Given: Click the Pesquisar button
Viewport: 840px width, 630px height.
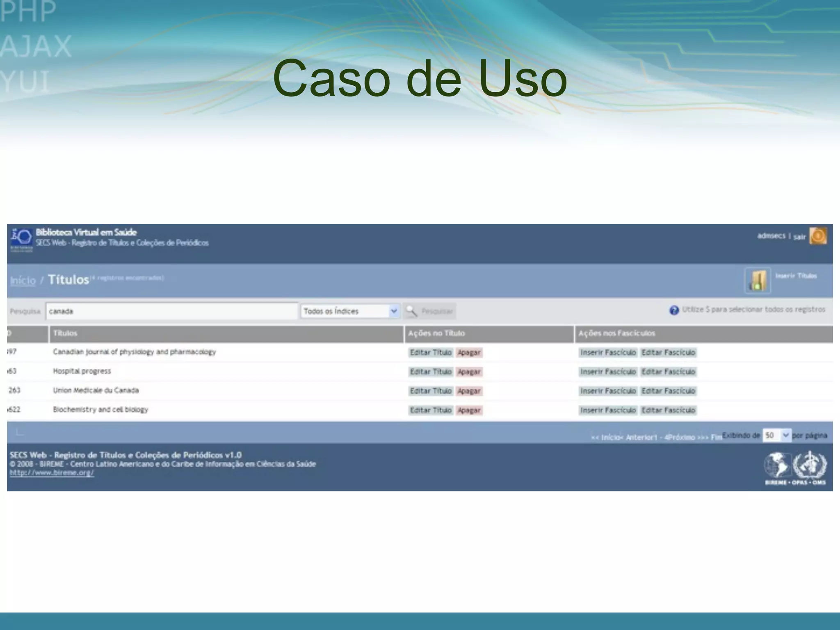Looking at the screenshot, I should tap(430, 311).
